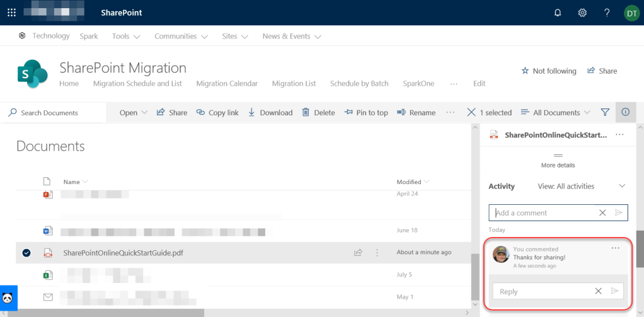
Task: Go to the Home site tab
Action: pos(69,83)
